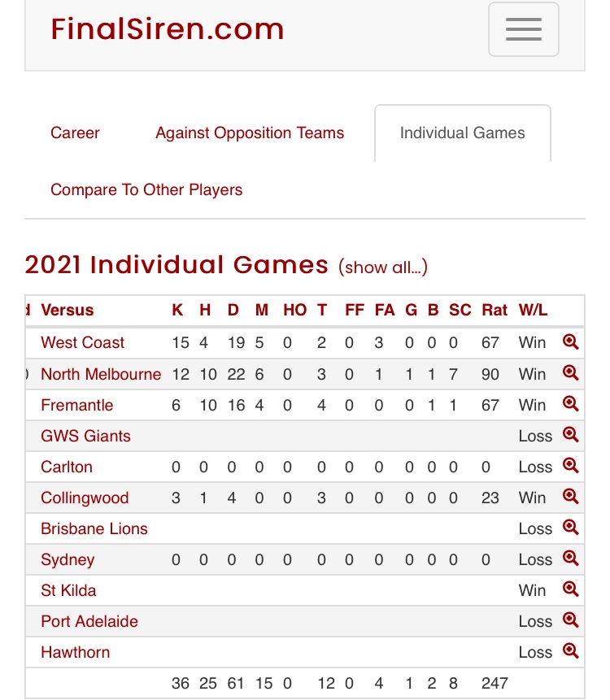The width and height of the screenshot is (610, 700).
Task: Open Against Opposition Teams tab
Action: tap(250, 133)
